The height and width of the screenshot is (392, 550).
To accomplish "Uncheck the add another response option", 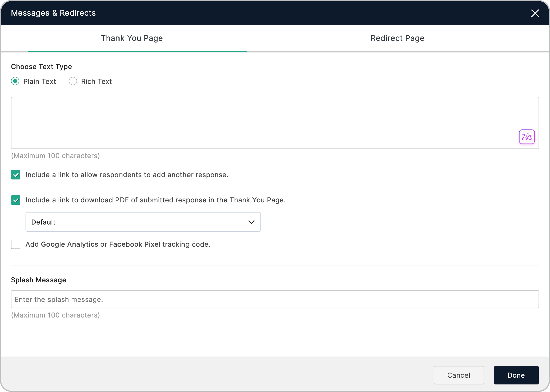I will pos(16,175).
